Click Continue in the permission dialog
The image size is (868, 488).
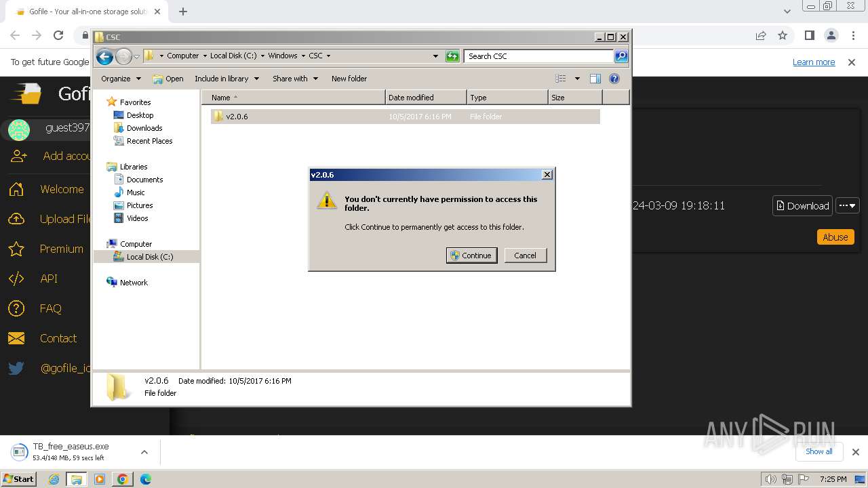coord(471,256)
